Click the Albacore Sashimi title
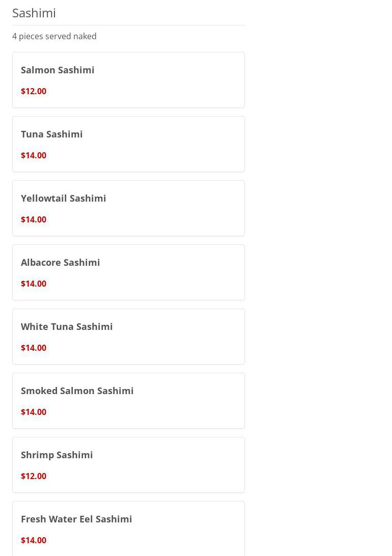 point(60,262)
